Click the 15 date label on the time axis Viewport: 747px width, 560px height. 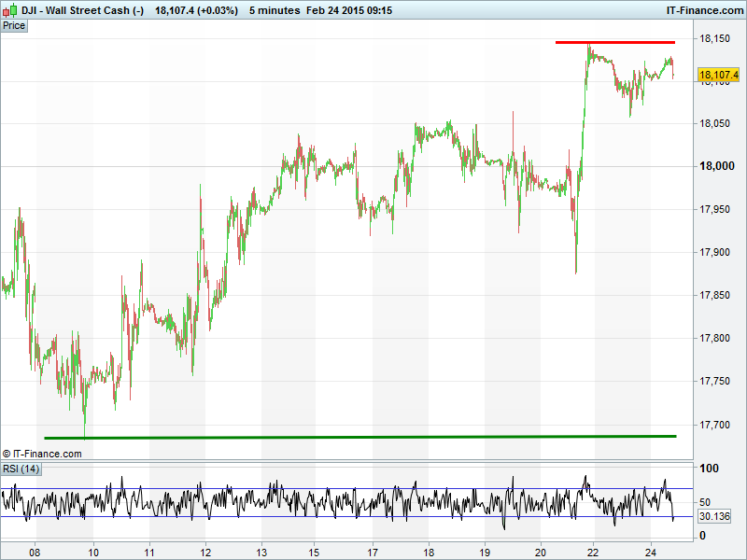point(316,552)
